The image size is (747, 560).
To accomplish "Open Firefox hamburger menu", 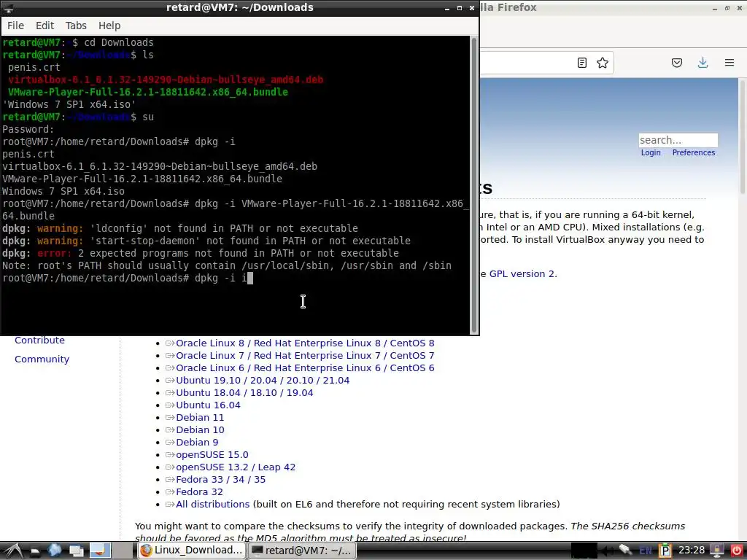I will pyautogui.click(x=729, y=63).
